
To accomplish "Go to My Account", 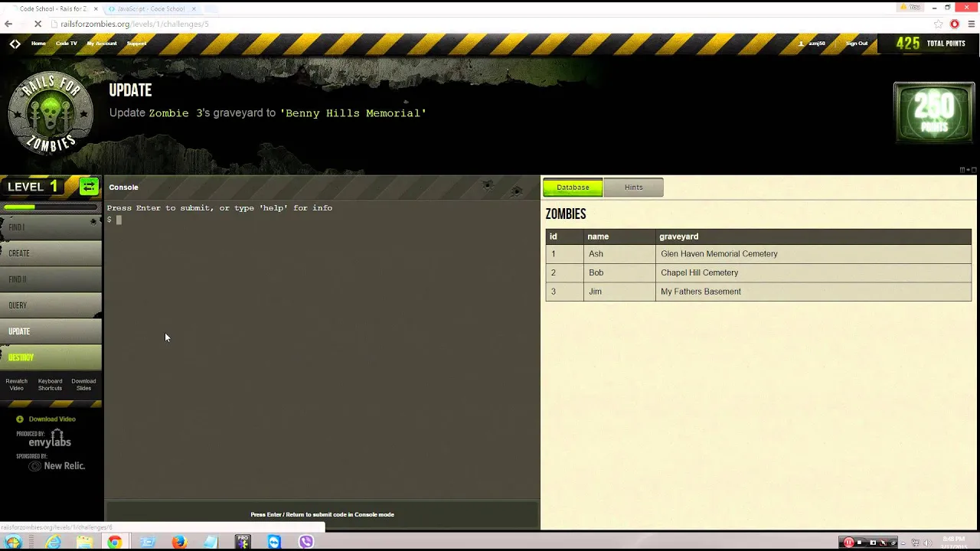I will [102, 44].
